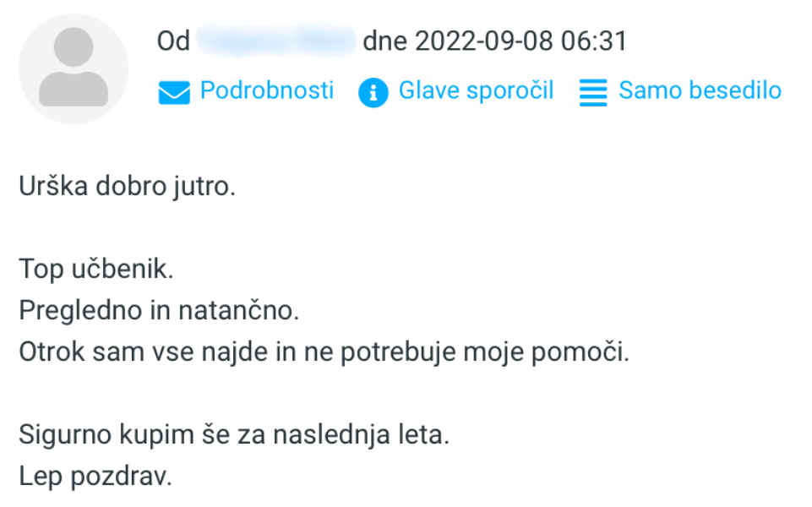
Task: Click the sender's profile avatar
Action: (x=74, y=69)
